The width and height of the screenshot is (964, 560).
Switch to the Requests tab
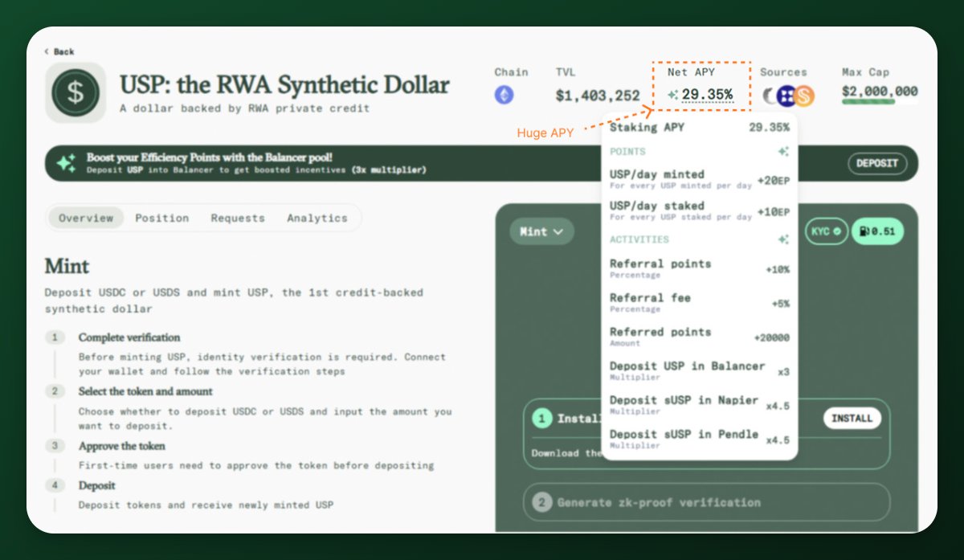pyautogui.click(x=238, y=218)
